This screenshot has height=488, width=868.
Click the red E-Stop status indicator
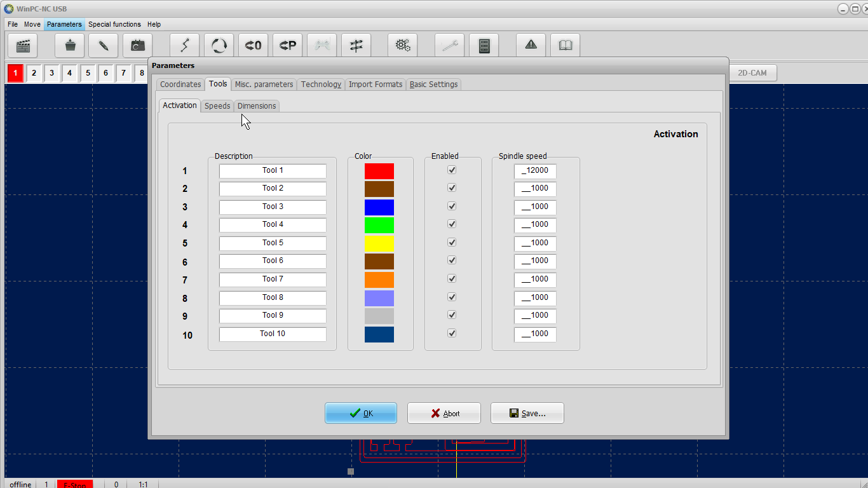tap(75, 484)
